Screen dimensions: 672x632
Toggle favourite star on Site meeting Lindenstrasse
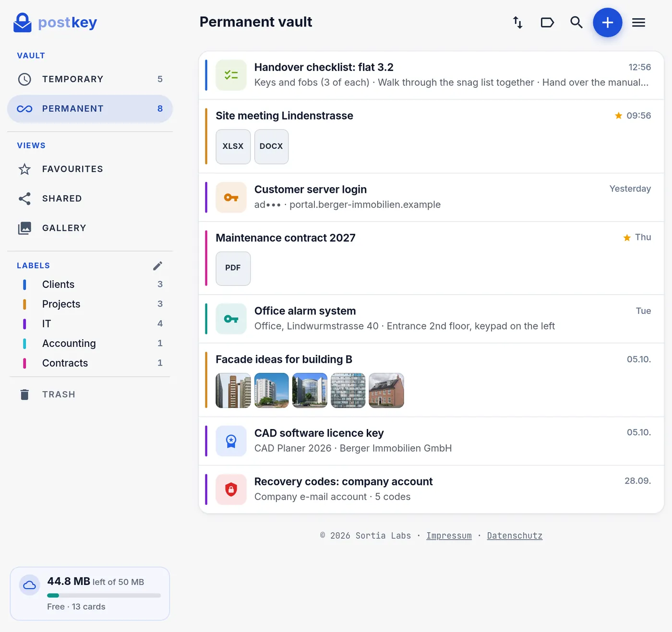click(x=619, y=116)
